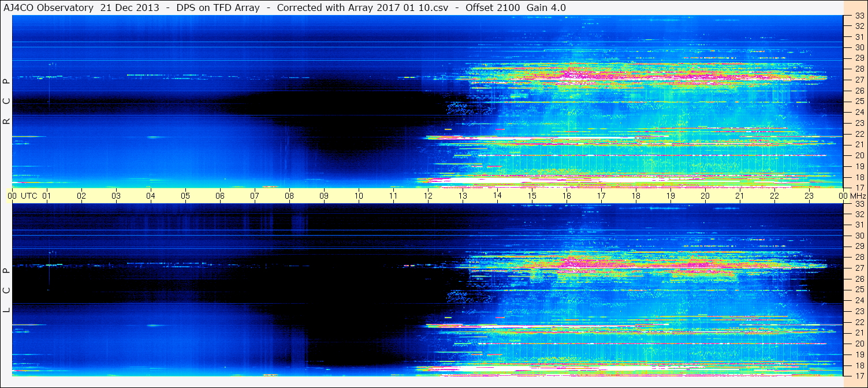Image resolution: width=868 pixels, height=388 pixels.
Task: Click the 22 MHz tick in LCP panel
Action: tap(859, 322)
